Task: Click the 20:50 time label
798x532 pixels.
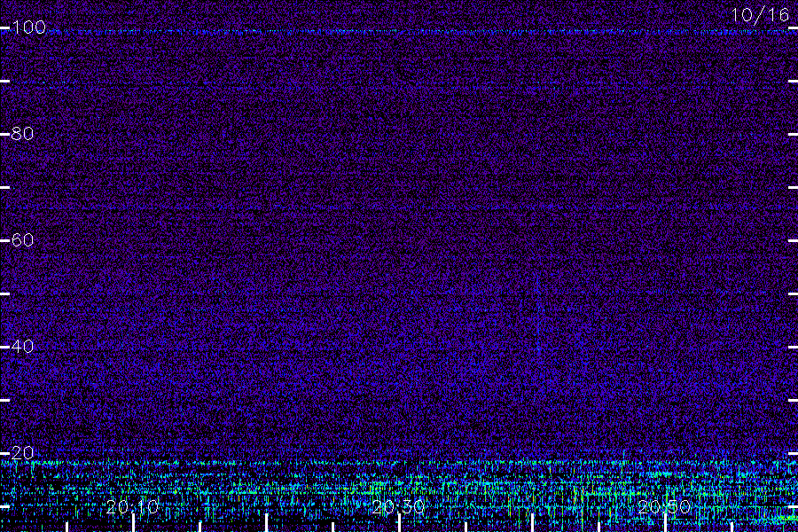Action: [664, 507]
